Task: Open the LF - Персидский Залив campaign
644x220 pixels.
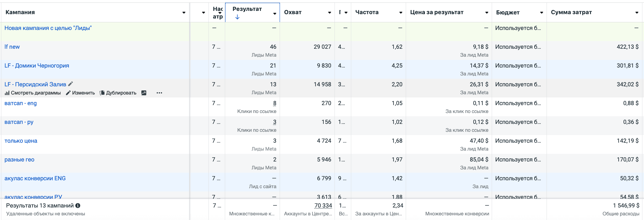Action: pos(35,84)
